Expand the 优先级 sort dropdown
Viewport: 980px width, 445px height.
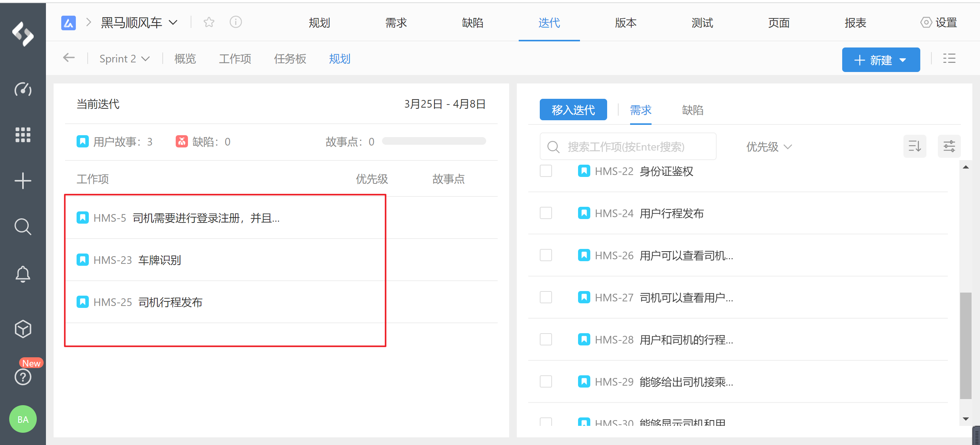[x=769, y=147]
